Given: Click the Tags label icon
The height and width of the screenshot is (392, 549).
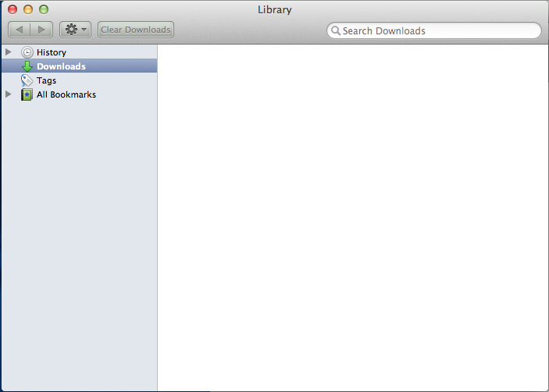Looking at the screenshot, I should click(27, 80).
